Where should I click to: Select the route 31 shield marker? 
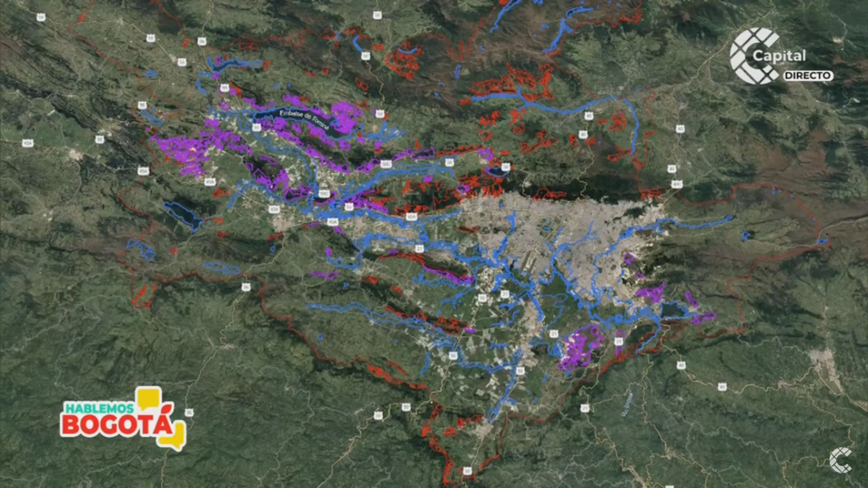click(x=505, y=294)
